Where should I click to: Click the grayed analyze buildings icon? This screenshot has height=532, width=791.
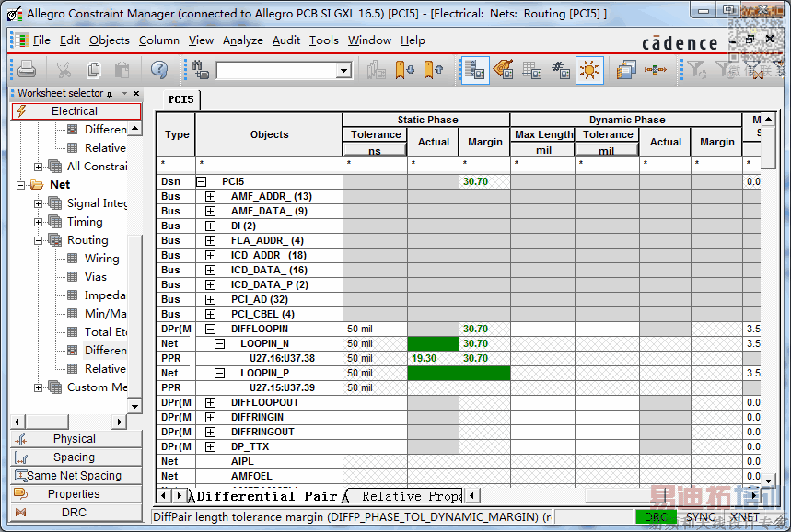coord(376,70)
